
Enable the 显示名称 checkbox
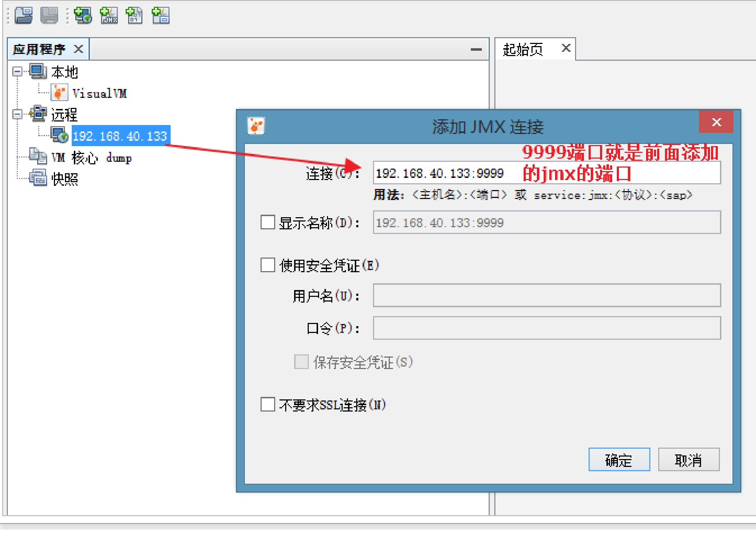[x=268, y=222]
